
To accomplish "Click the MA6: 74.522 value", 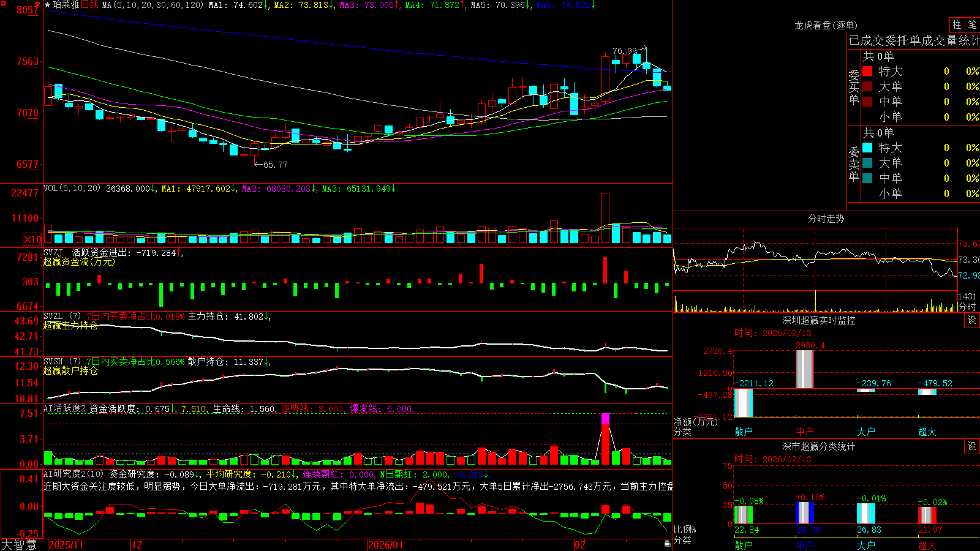I will [566, 5].
